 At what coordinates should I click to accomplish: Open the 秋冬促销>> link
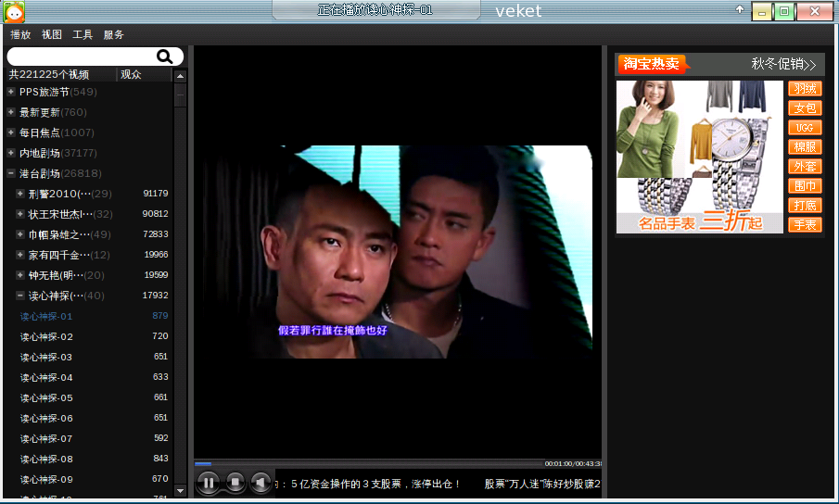(x=783, y=64)
